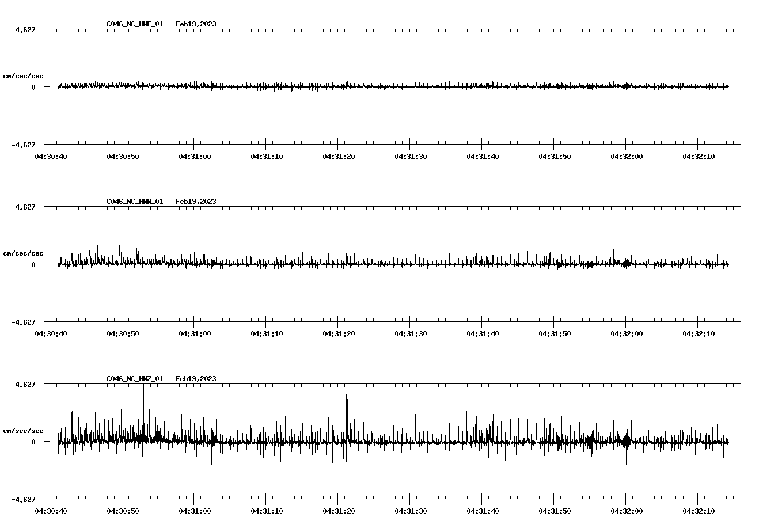This screenshot has width=782, height=532.
Task: Click the 04:32:10 end time label
Action: click(x=699, y=510)
